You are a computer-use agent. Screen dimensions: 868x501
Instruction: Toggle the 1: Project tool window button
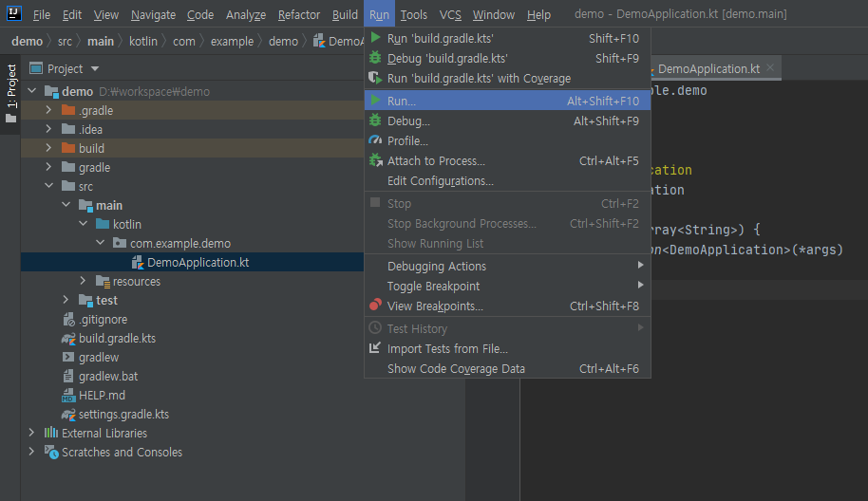tap(10, 93)
